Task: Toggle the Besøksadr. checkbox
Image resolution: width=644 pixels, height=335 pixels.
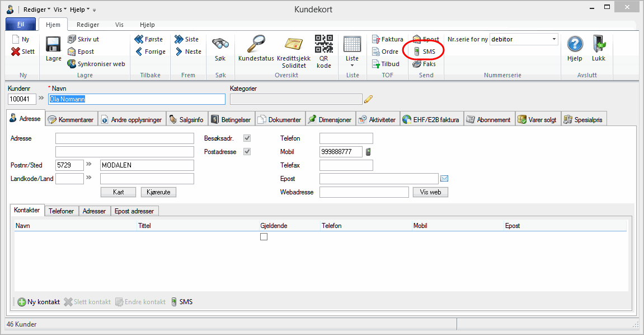Action: 247,138
